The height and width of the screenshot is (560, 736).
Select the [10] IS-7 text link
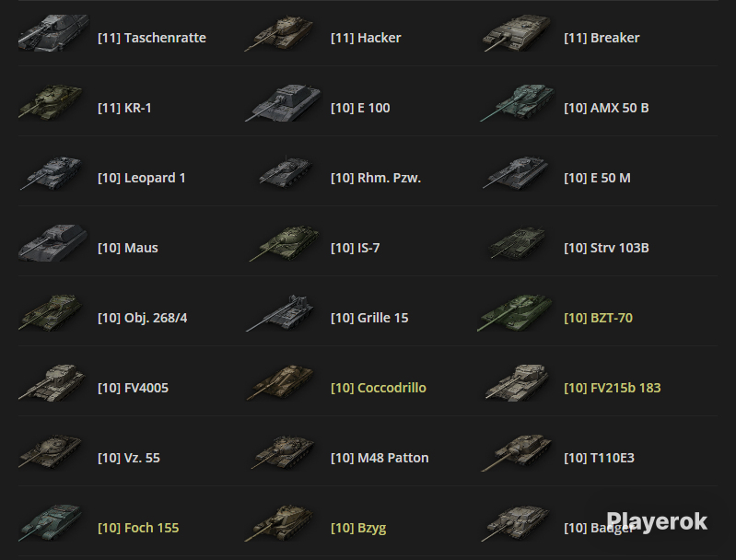point(355,248)
